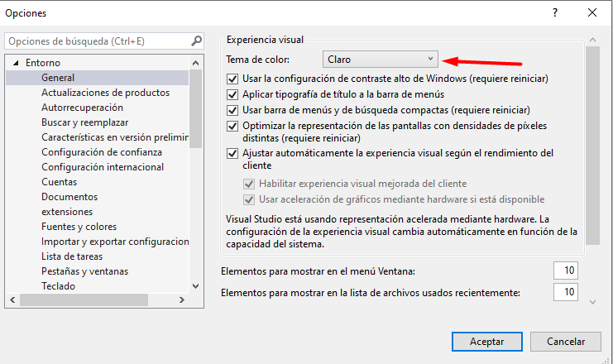Go to Pestañas y ventanas section
The height and width of the screenshot is (364, 613).
pyautogui.click(x=84, y=271)
